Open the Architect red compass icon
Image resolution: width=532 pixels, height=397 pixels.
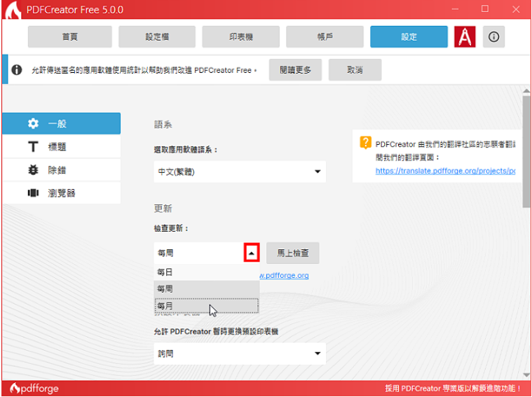tap(465, 36)
